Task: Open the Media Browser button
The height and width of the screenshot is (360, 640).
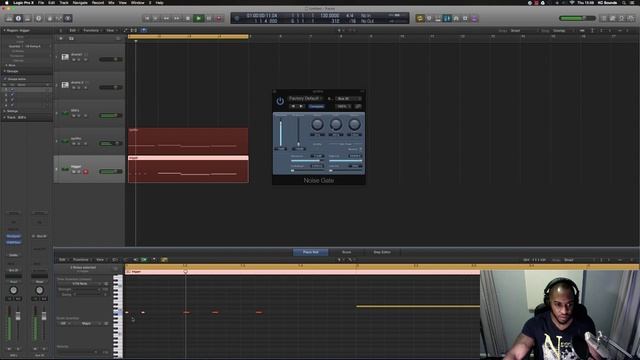Action: (631, 18)
